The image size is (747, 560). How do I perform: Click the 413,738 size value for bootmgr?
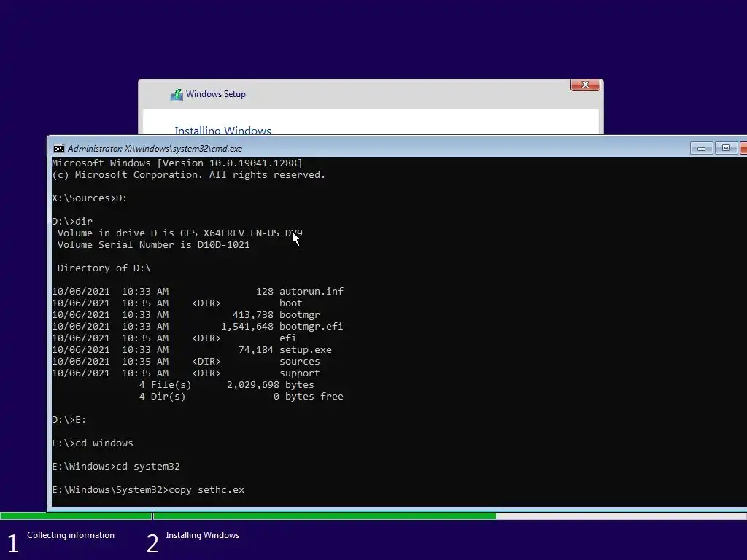click(253, 315)
